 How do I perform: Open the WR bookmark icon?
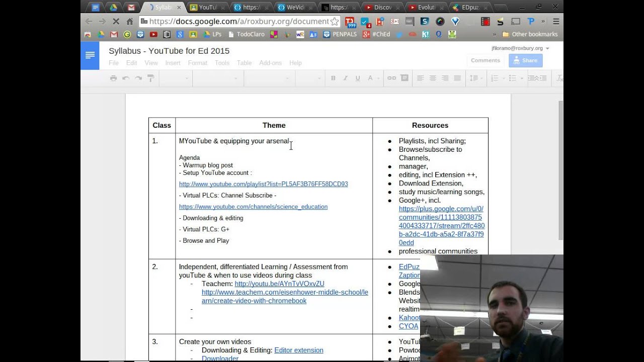click(300, 35)
